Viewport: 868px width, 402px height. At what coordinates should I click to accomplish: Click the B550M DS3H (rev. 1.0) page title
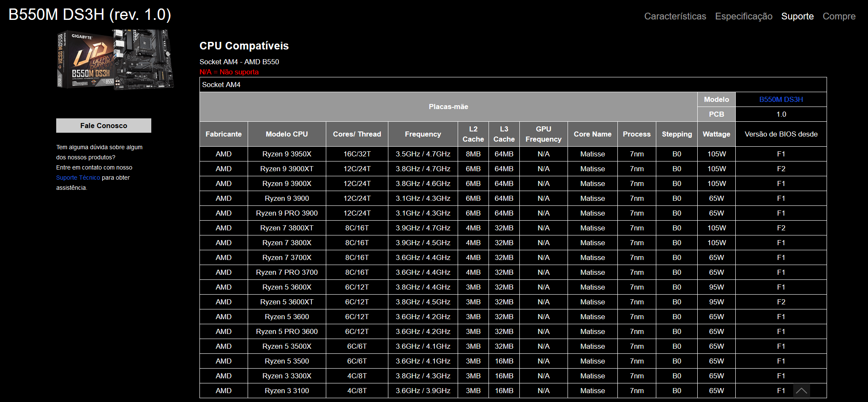click(x=90, y=15)
